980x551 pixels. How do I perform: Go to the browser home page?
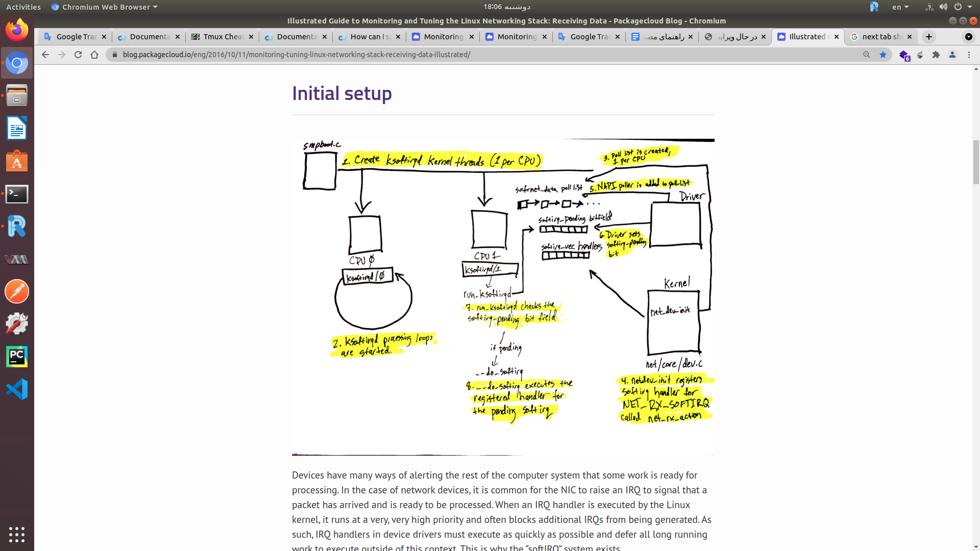tap(94, 55)
